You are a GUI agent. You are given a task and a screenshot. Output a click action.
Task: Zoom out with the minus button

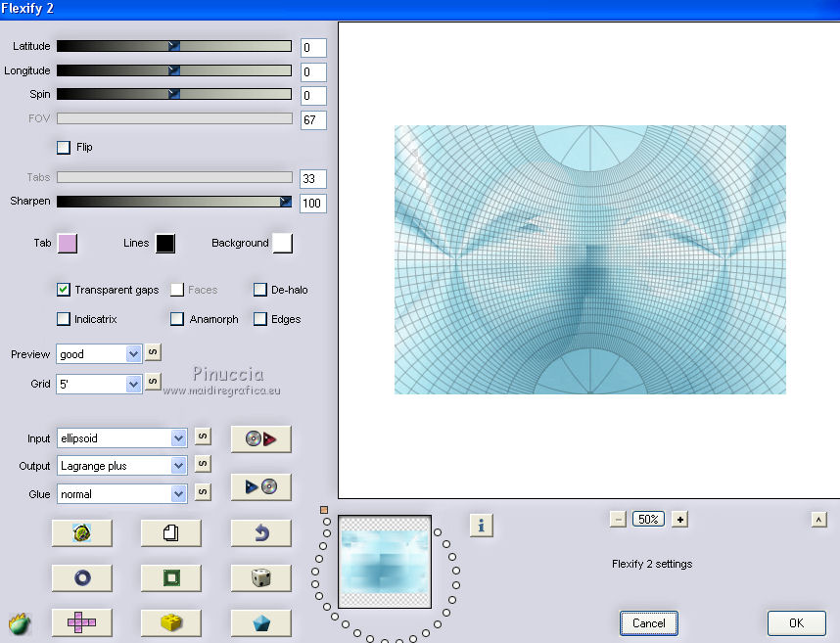(618, 520)
